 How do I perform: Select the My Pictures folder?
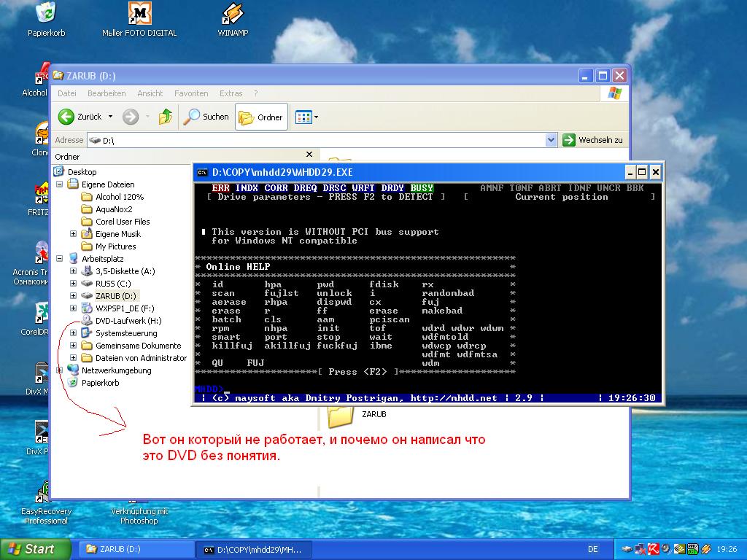116,246
